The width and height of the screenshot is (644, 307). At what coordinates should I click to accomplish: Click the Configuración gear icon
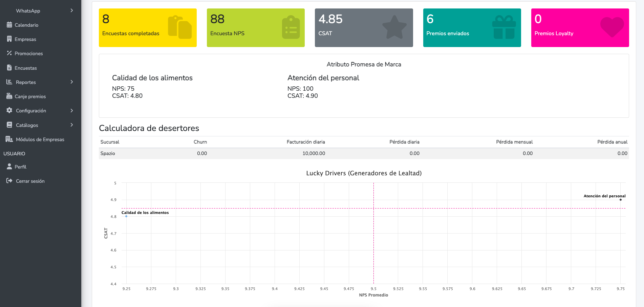click(x=9, y=110)
